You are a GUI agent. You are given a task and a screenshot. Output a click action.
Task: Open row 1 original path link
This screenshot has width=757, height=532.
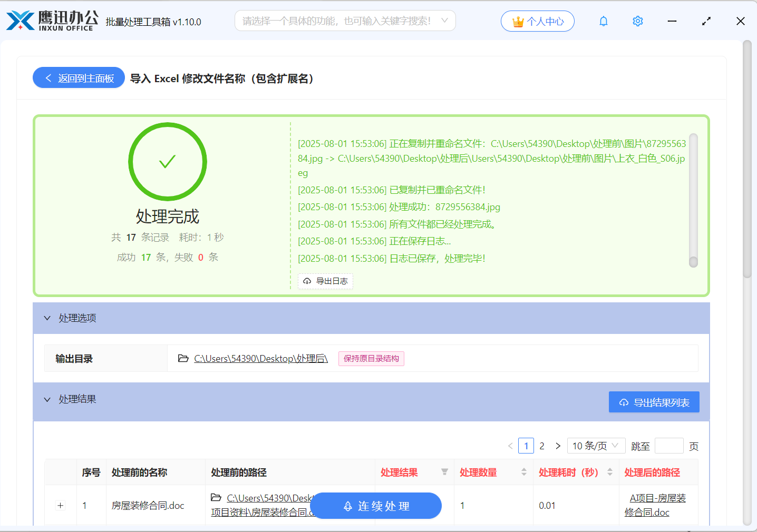click(x=262, y=505)
